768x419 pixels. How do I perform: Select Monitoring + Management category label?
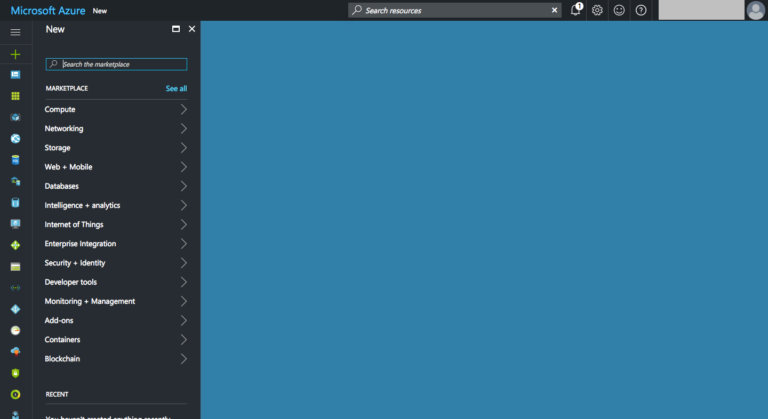(90, 301)
